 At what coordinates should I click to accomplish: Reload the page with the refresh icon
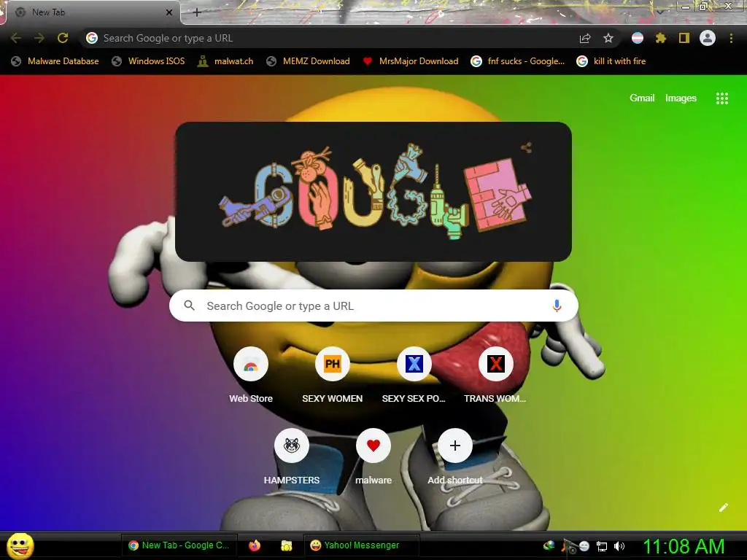point(63,38)
